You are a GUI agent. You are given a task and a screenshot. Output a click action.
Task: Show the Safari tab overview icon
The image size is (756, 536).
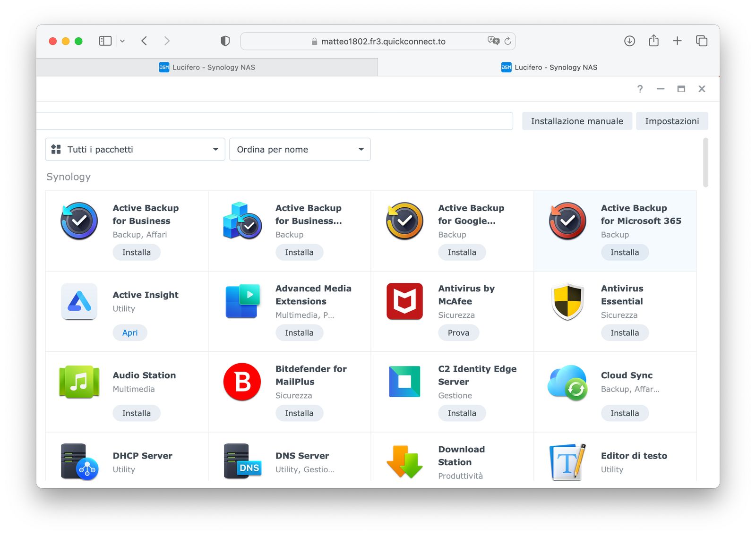pos(702,41)
